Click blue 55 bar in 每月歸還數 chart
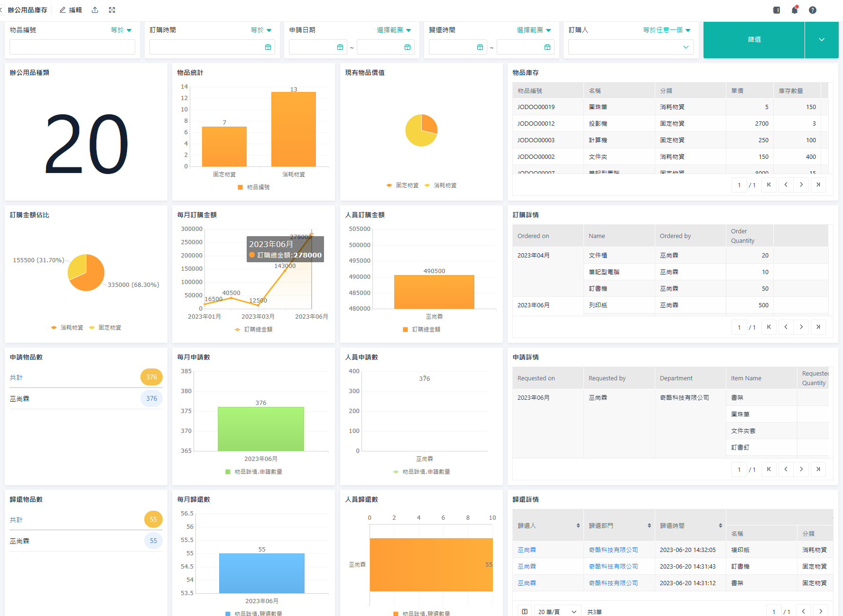843x616 pixels. click(x=262, y=573)
